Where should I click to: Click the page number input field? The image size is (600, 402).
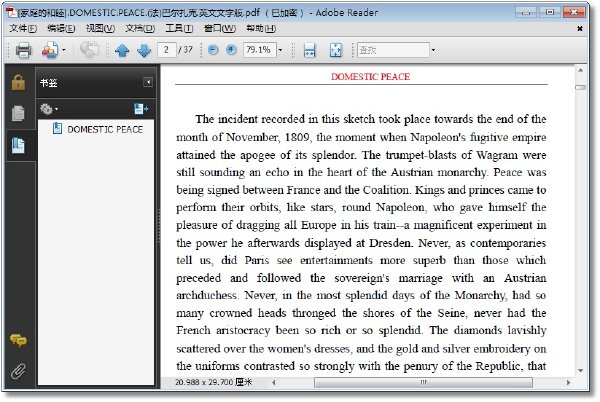point(166,50)
